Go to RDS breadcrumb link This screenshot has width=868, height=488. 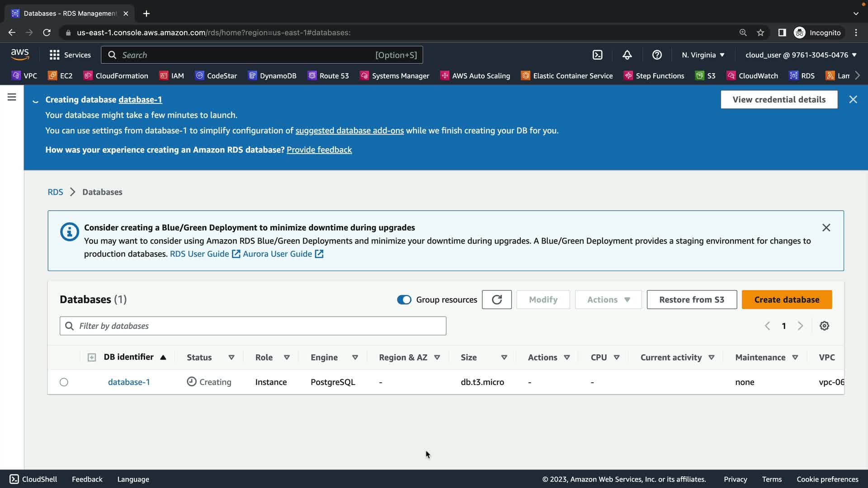point(55,192)
